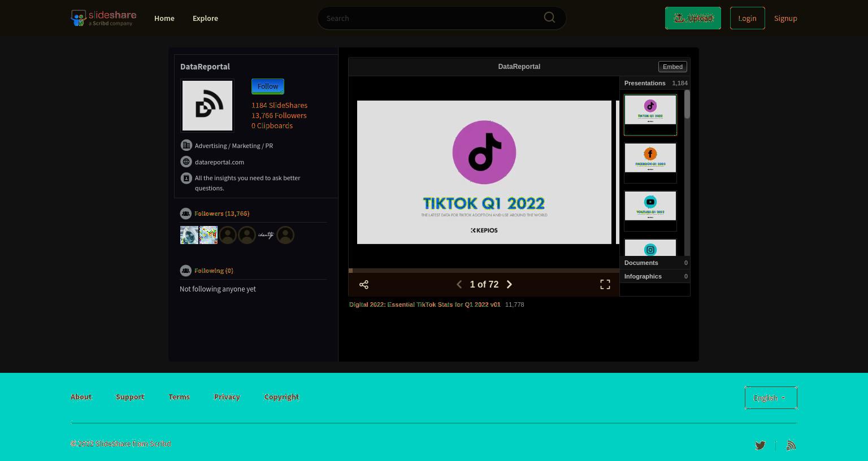
Task: Open SlideShare Twitter icon in footer
Action: click(x=760, y=445)
